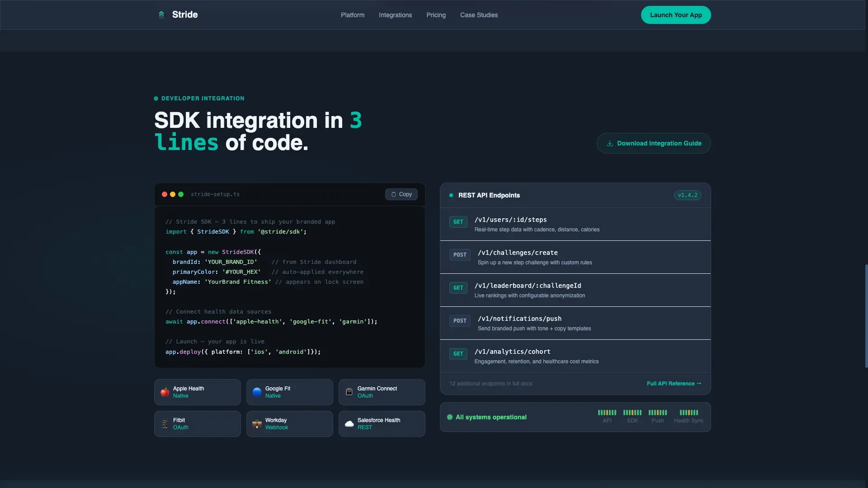Screen dimensions: 868x488
Task: Click the REST label under Salesforce Health
Action: [365, 427]
